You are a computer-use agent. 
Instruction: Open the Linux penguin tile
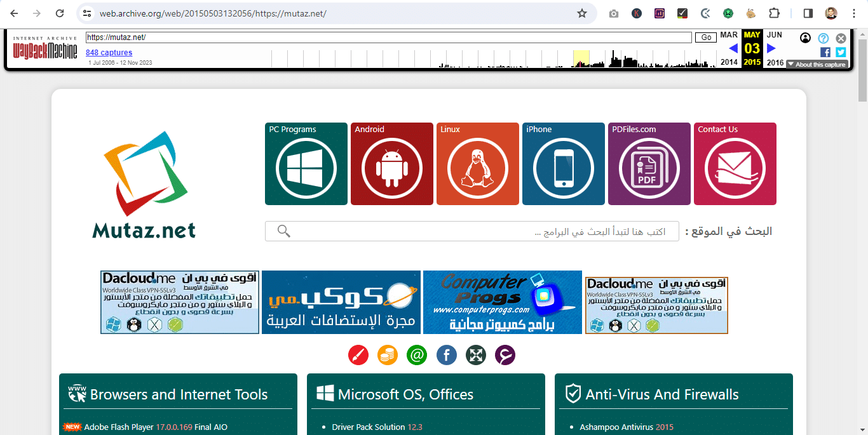[x=477, y=164]
